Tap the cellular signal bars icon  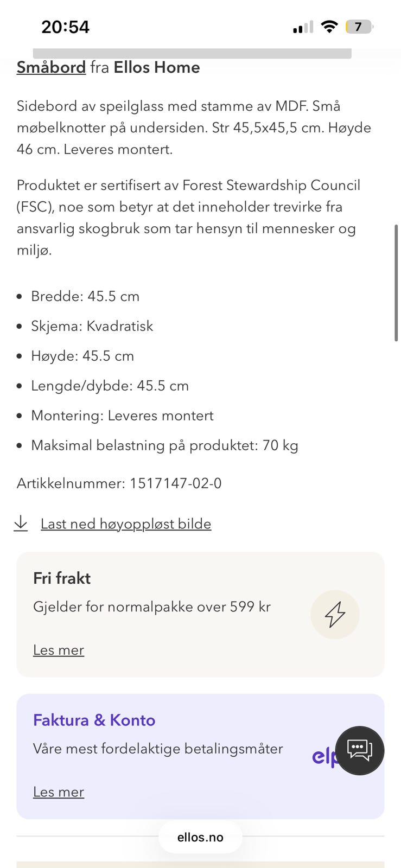click(303, 27)
